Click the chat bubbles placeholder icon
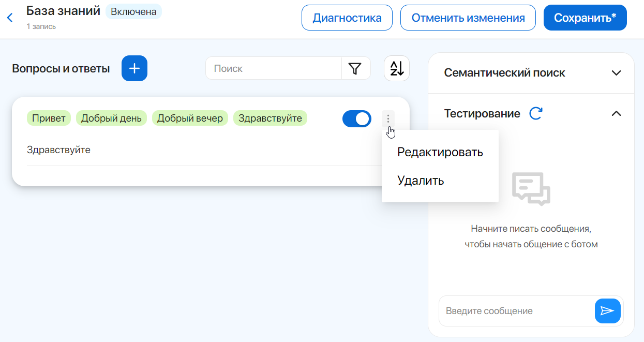The height and width of the screenshot is (342, 644). [531, 189]
